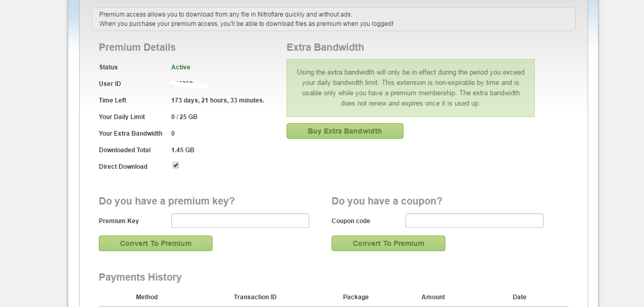Image resolution: width=644 pixels, height=307 pixels.
Task: Select the Transaction ID column header
Action: [255, 297]
